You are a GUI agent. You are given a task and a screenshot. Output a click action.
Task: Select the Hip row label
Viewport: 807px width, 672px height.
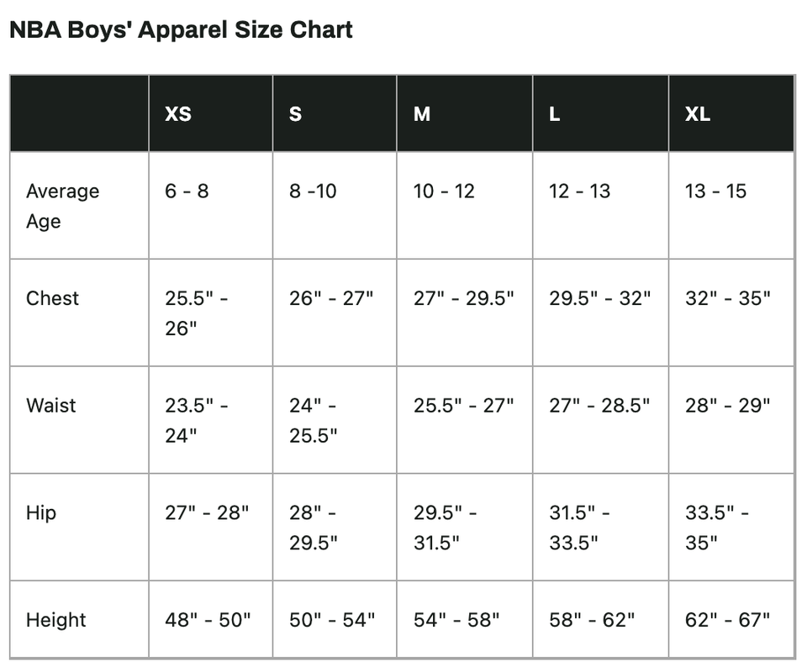click(41, 512)
